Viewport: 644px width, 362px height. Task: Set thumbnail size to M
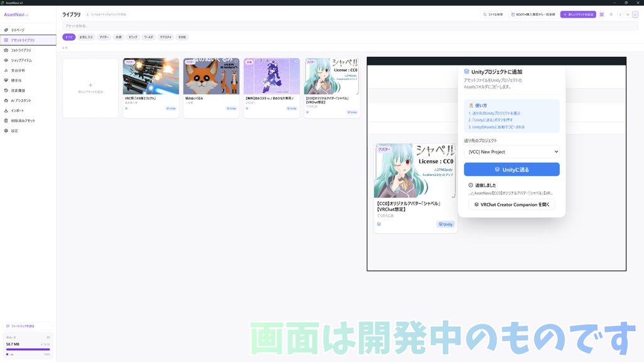tap(628, 14)
